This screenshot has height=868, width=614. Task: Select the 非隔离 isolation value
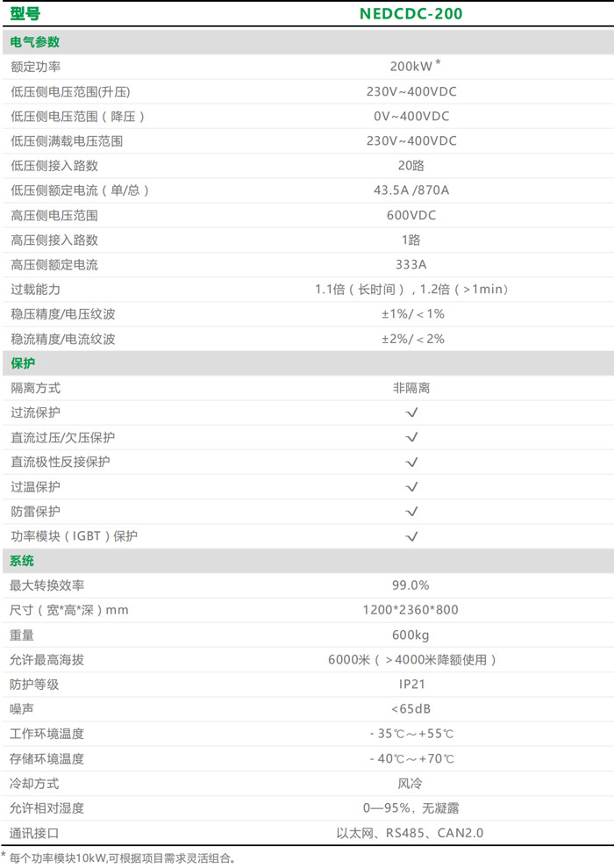tap(411, 388)
